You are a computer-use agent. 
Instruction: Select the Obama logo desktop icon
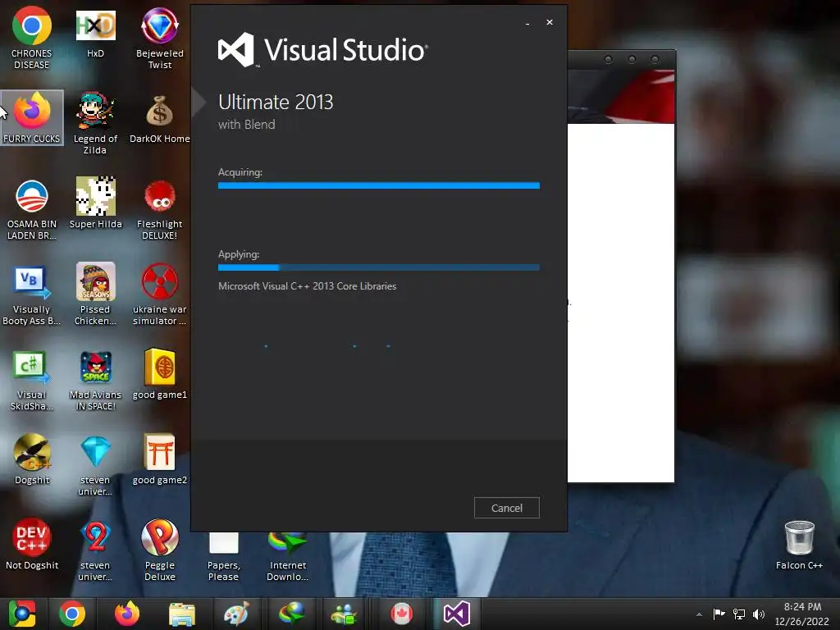(32, 209)
